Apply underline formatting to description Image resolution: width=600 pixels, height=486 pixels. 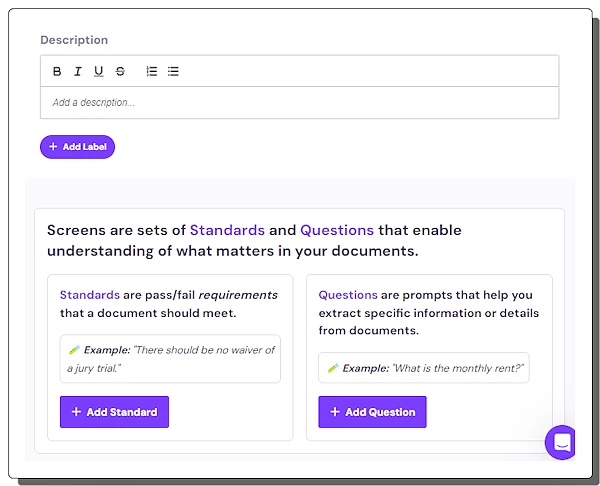pyautogui.click(x=98, y=71)
